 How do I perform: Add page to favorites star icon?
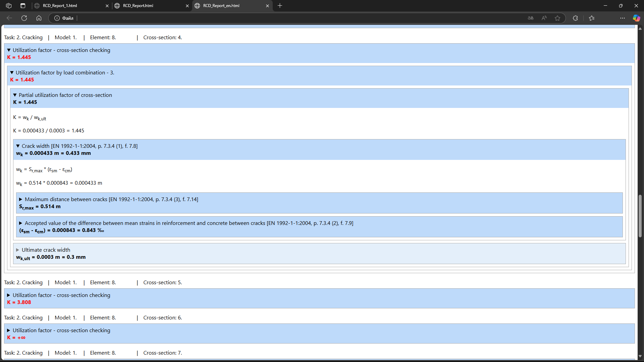557,18
